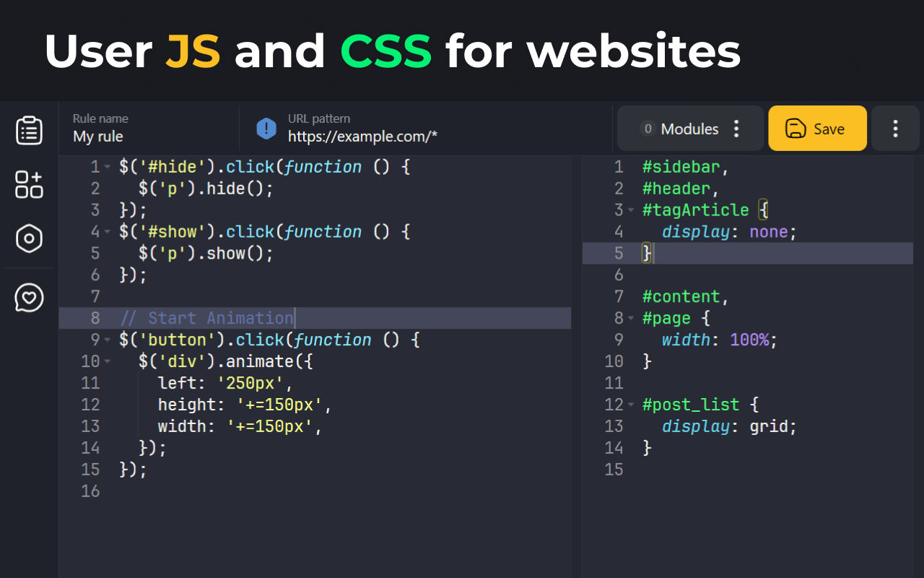Open settings via the hexagon sidebar icon
924x578 pixels.
29,238
